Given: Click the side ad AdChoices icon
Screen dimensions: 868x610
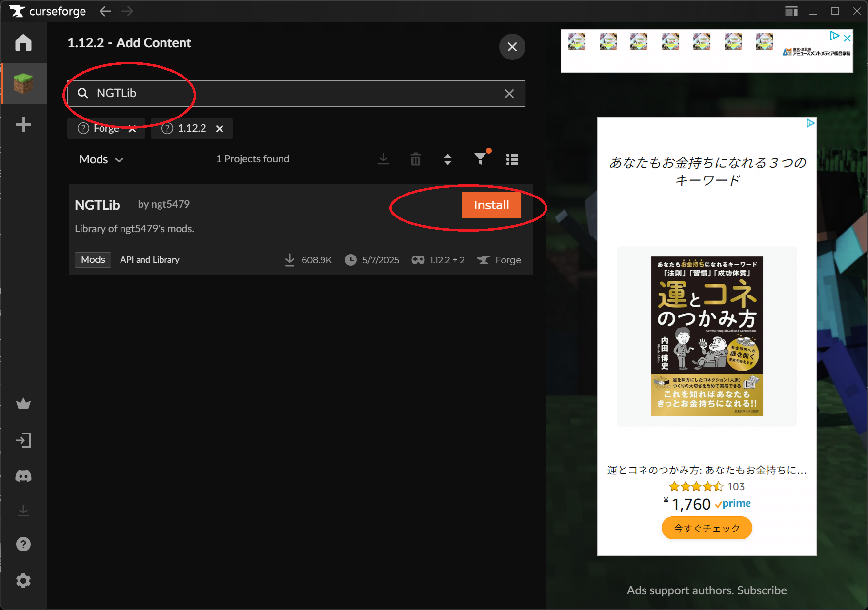Looking at the screenshot, I should (810, 123).
